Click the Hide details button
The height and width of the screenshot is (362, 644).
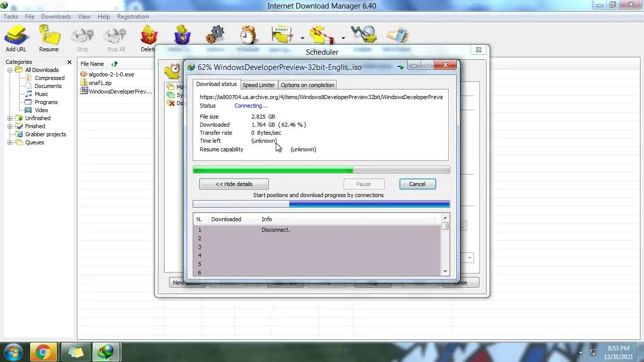point(234,184)
